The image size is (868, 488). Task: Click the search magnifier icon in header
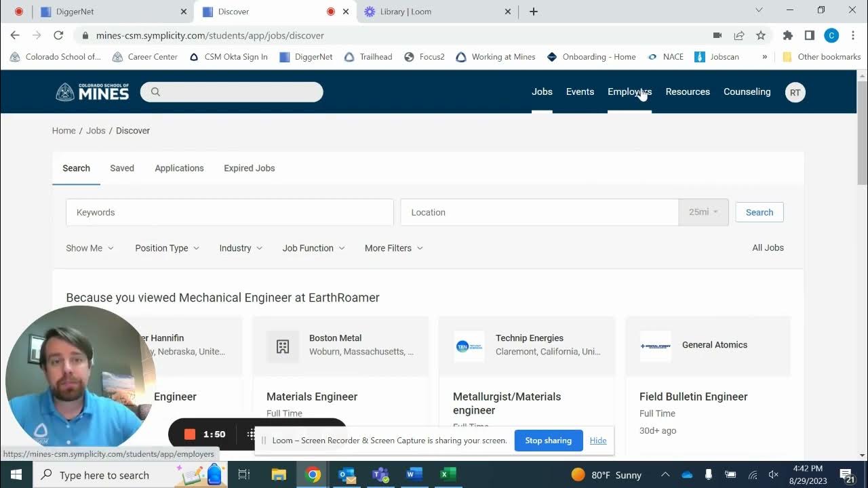(155, 92)
